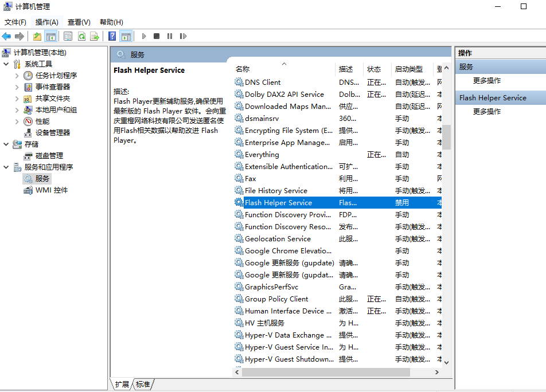Click the Forward arrow toolbar icon
Viewport: 546px width, 392px height.
[x=19, y=36]
